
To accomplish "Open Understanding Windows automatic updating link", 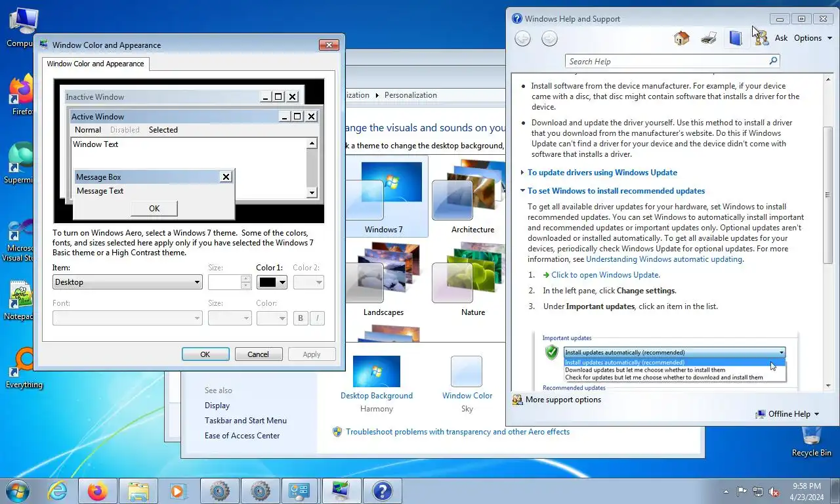I will (664, 259).
